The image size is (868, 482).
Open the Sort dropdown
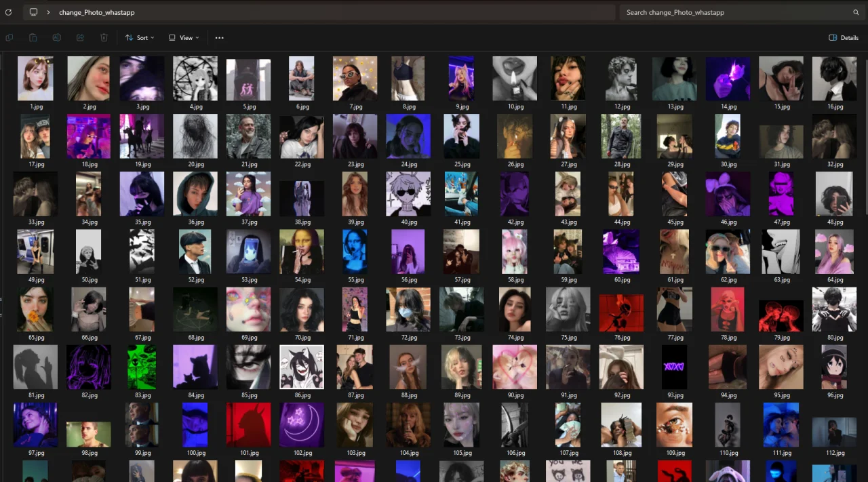140,38
